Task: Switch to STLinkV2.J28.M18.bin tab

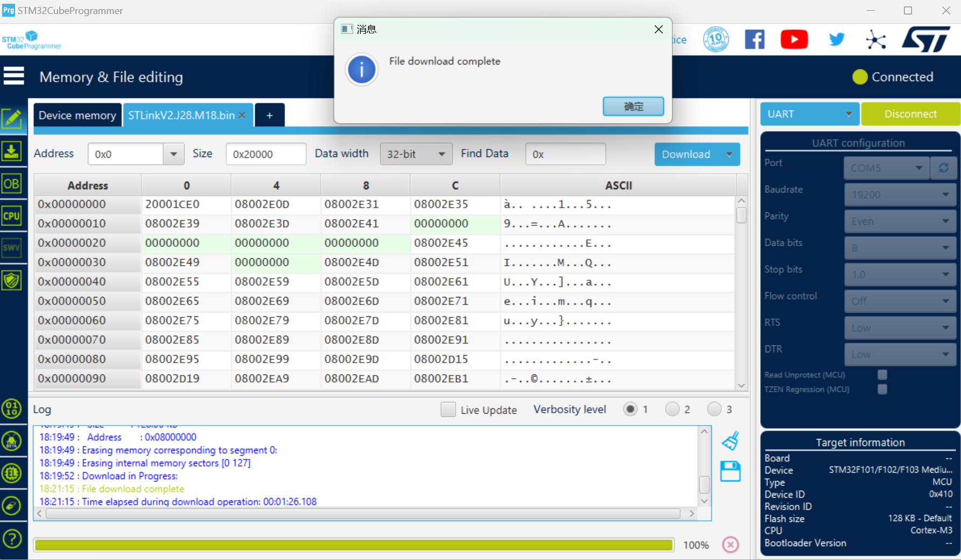Action: pos(181,115)
